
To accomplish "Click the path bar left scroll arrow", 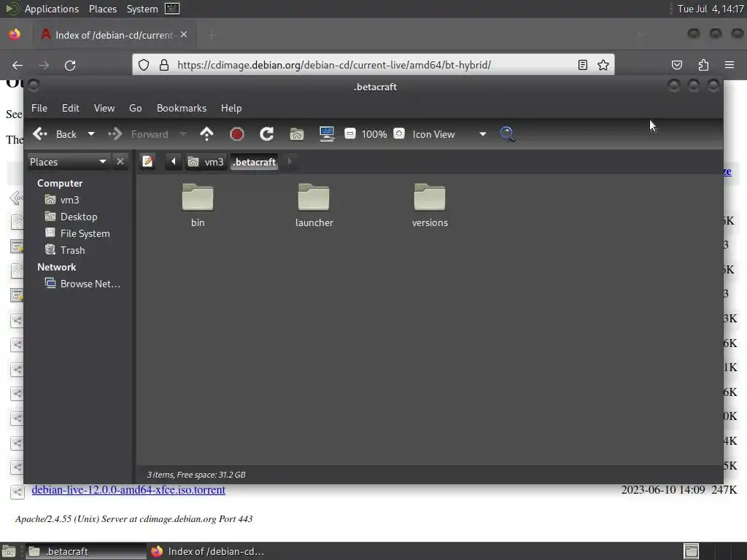I will click(174, 162).
